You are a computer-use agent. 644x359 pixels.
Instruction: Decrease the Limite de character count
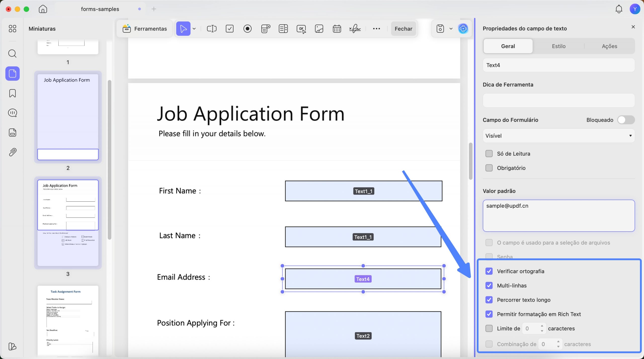coord(542,331)
